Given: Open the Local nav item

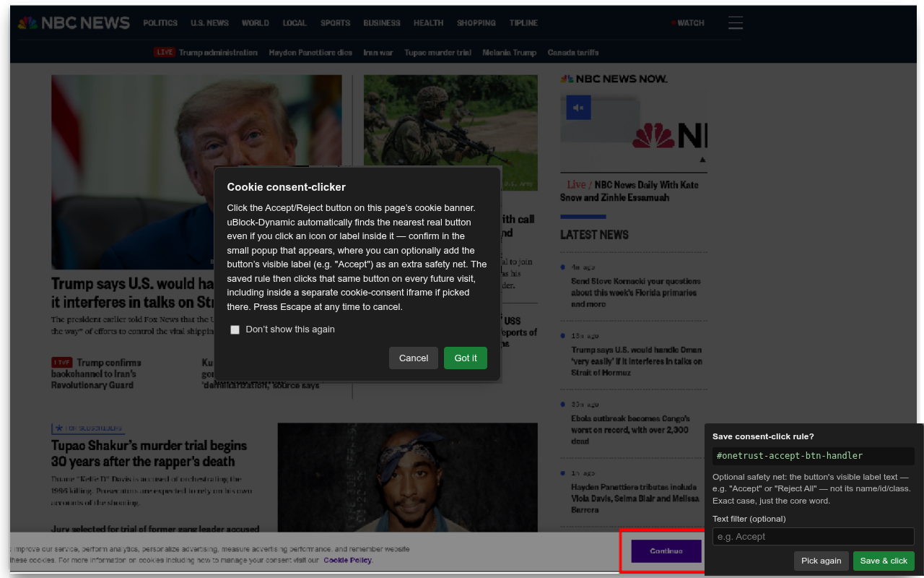Looking at the screenshot, I should pos(295,23).
